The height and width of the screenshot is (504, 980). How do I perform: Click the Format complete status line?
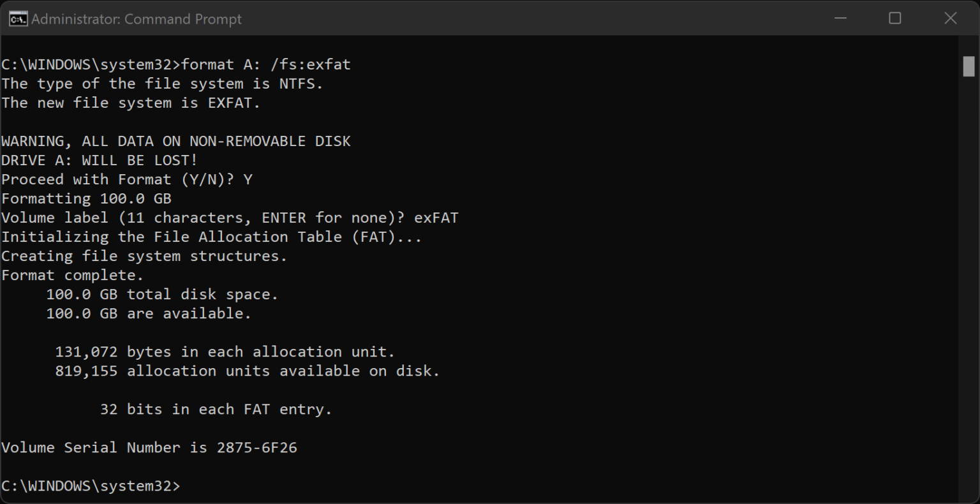[x=71, y=274]
